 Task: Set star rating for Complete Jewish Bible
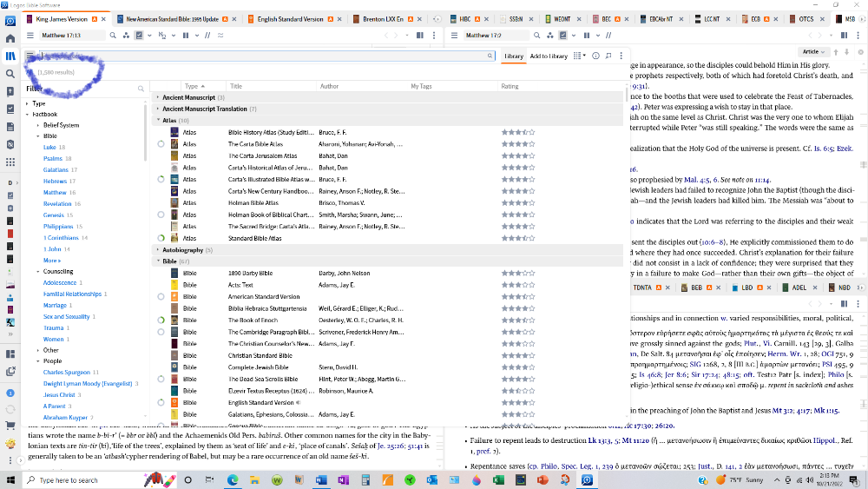(x=518, y=367)
